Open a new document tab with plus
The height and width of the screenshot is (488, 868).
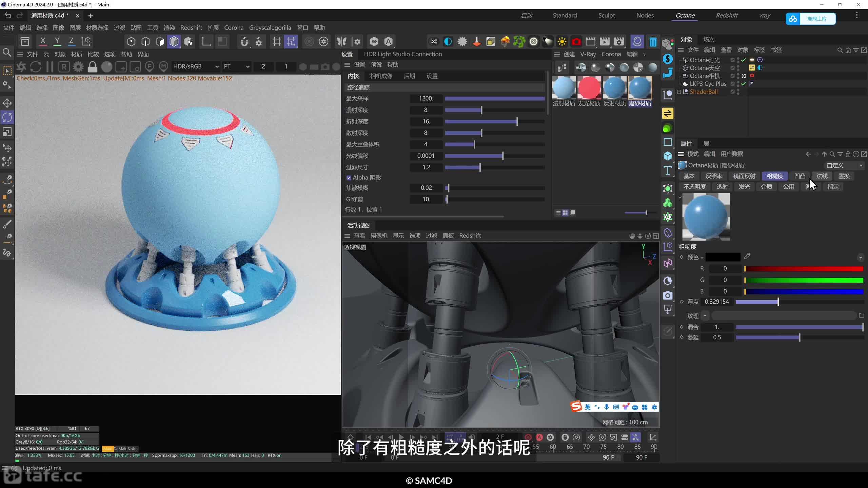pyautogui.click(x=91, y=16)
